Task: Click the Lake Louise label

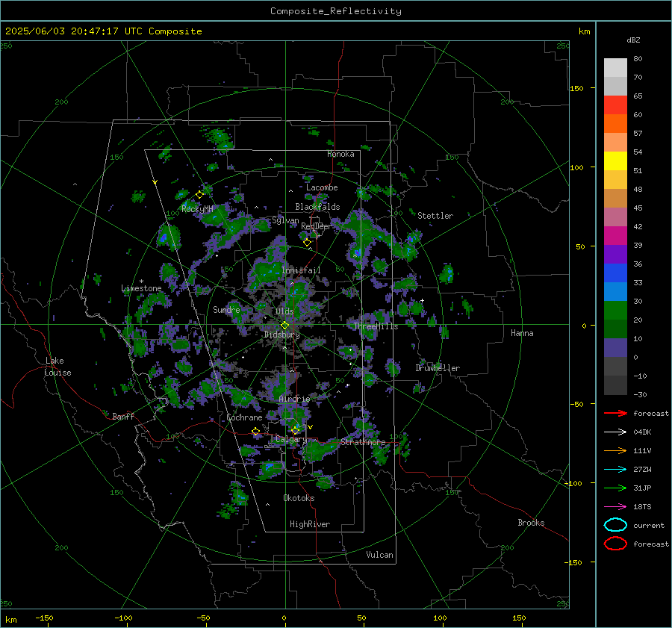Action: tap(58, 367)
